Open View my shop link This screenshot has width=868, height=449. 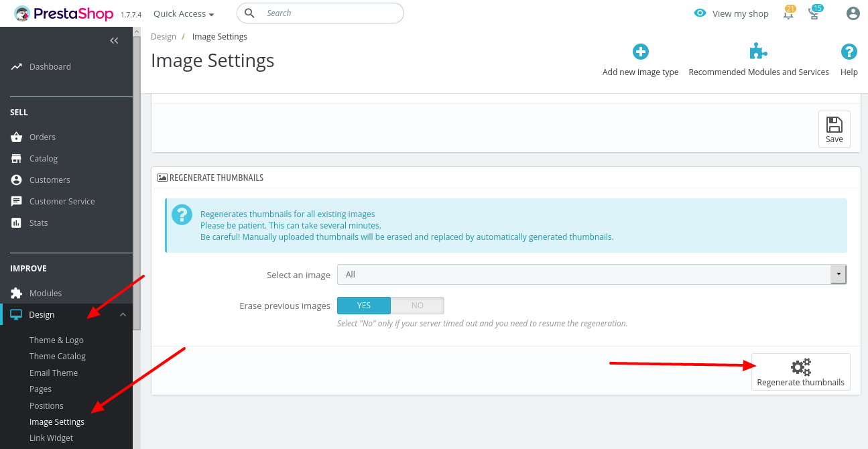click(740, 13)
